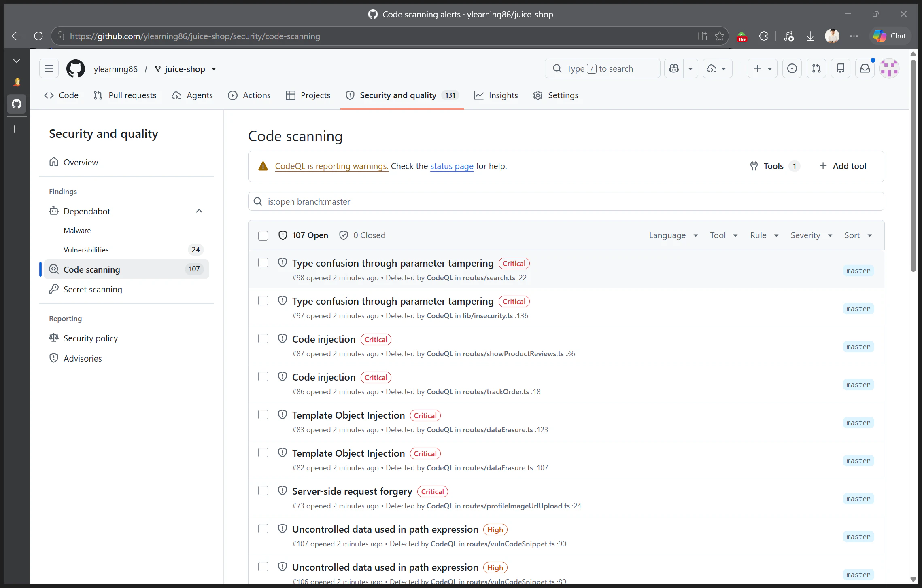Switch to the Agents tab
The height and width of the screenshot is (588, 922).
(192, 95)
